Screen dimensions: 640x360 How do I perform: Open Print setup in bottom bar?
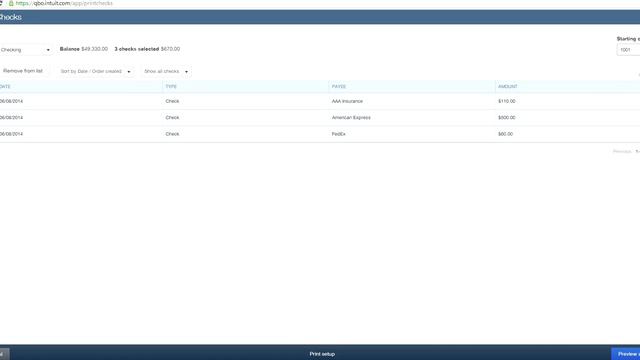tap(322, 354)
